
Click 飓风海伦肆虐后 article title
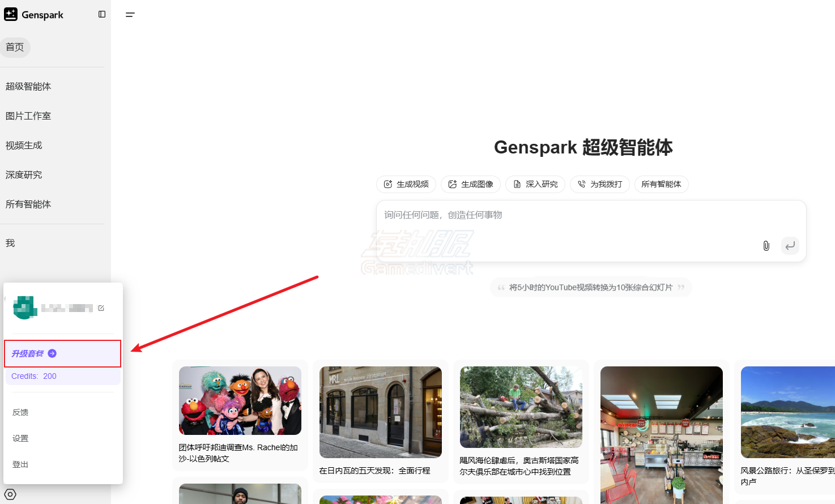519,466
